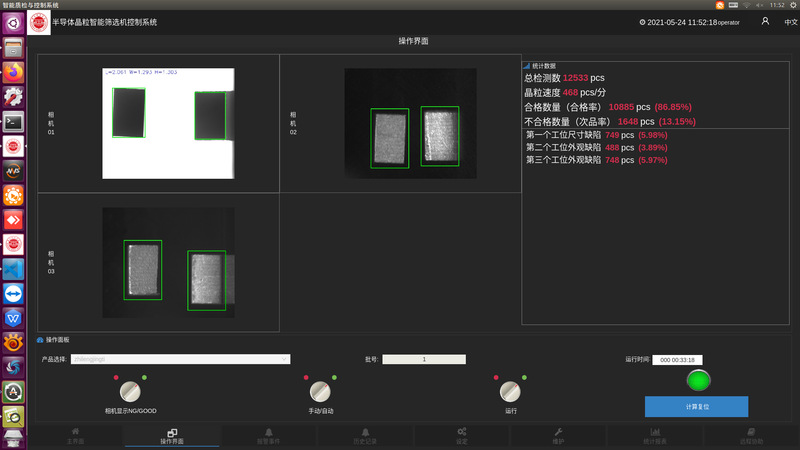Open the 报警事件 alarm bell tab

tap(264, 436)
